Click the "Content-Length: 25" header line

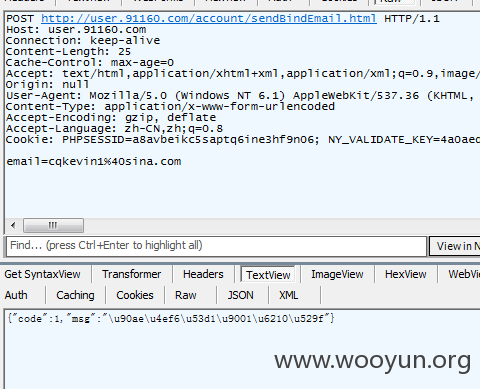[x=68, y=52]
